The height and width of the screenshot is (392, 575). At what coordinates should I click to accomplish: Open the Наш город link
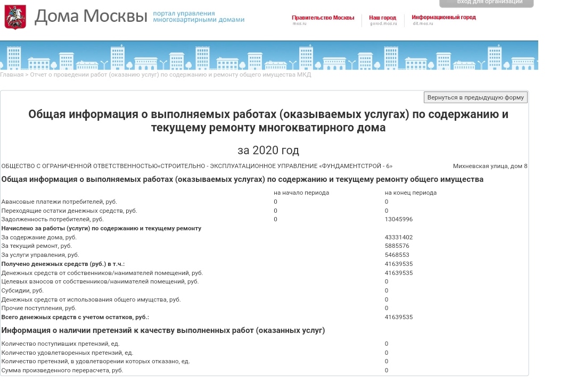(x=382, y=18)
